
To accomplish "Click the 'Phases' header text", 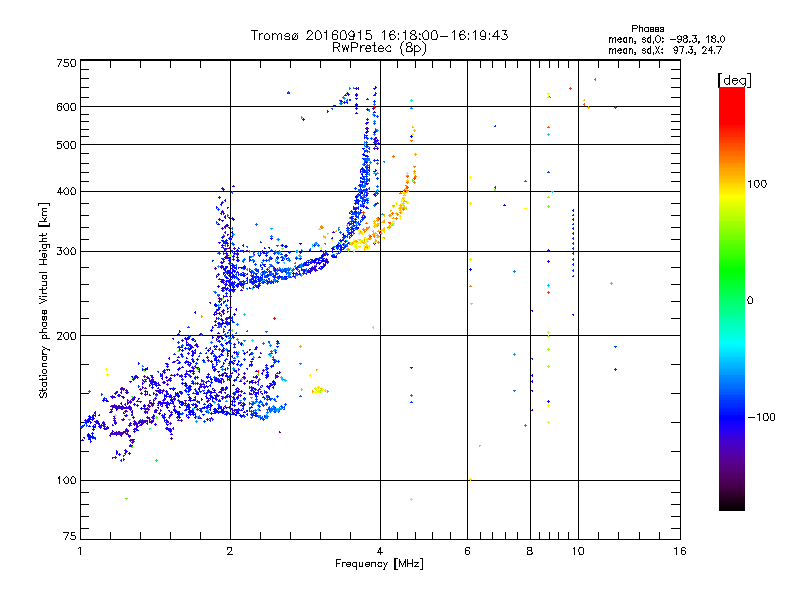I will click(x=647, y=29).
